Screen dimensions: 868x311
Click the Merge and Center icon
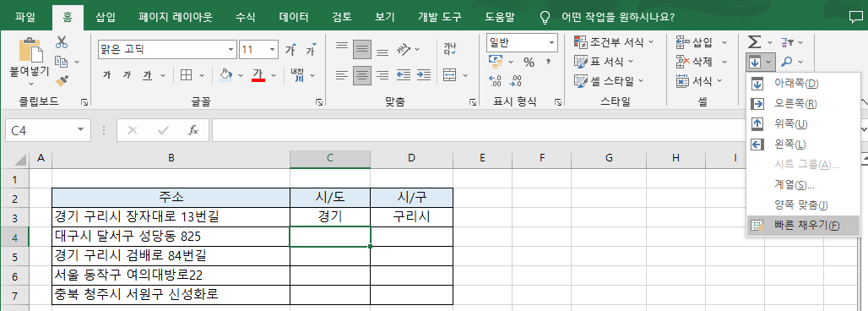[x=450, y=75]
